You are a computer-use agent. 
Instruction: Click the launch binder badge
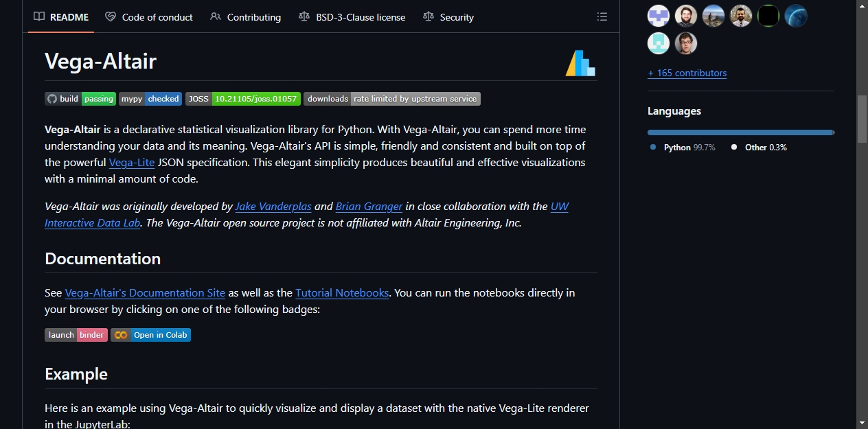tap(76, 335)
